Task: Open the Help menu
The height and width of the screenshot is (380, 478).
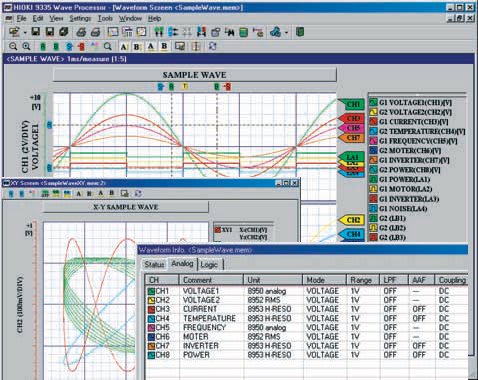Action: 154,18
